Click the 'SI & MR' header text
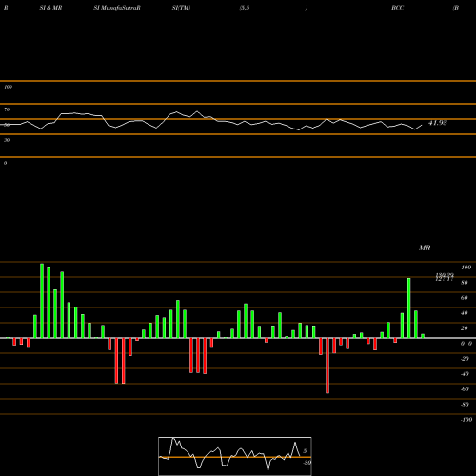This screenshot has height=476, width=476. [x=50, y=8]
